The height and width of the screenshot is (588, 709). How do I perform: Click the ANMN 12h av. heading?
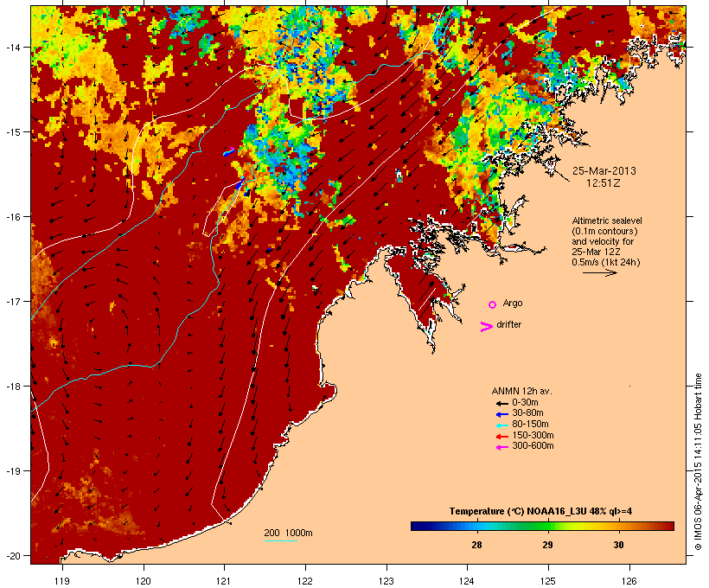pos(521,391)
